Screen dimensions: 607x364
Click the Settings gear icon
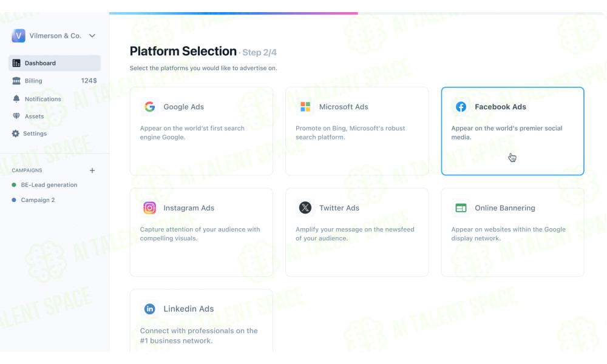click(x=16, y=133)
